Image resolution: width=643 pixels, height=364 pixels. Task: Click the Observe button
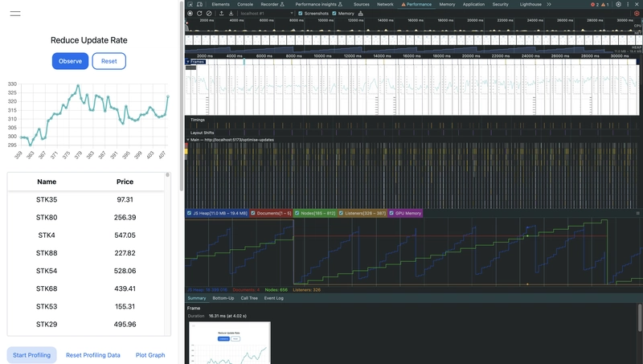point(70,61)
